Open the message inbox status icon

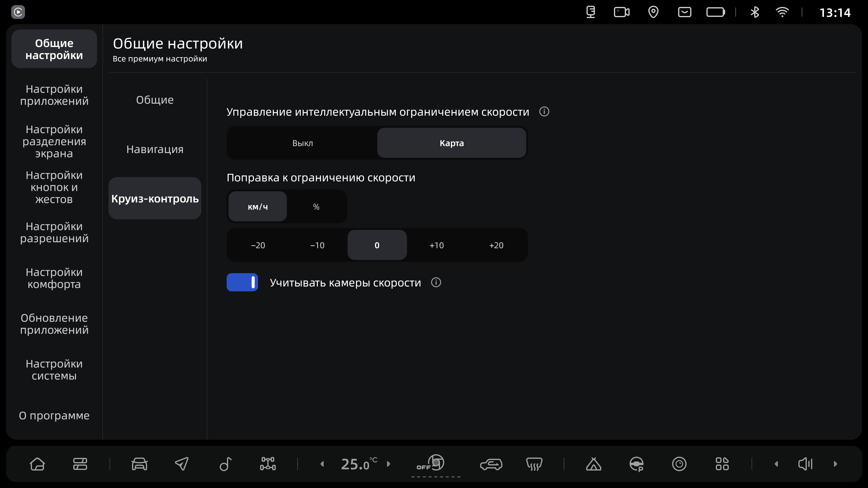click(x=684, y=12)
